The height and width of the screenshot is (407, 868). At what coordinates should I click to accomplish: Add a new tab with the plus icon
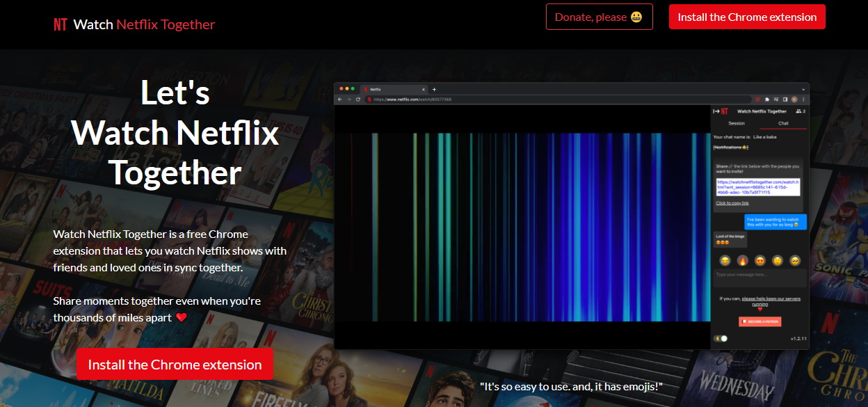coord(435,89)
